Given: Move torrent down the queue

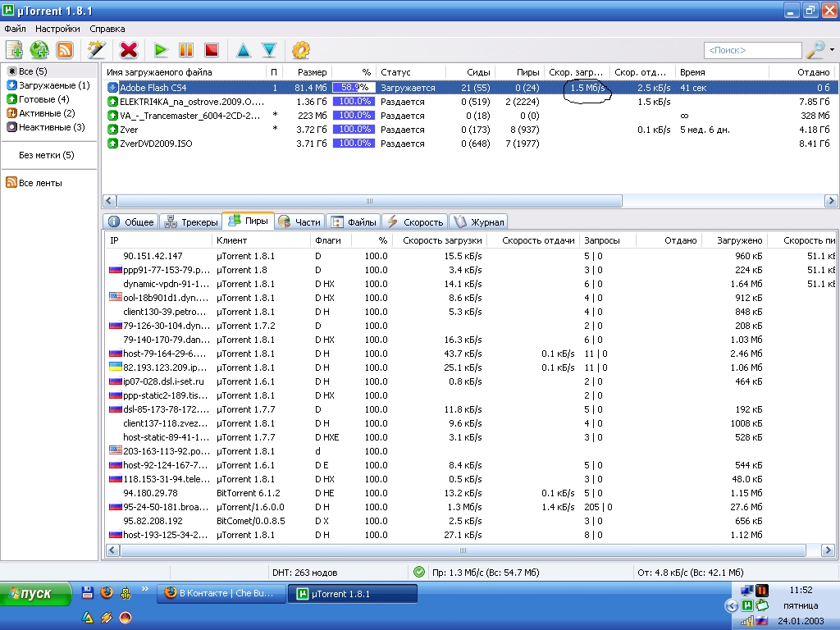Looking at the screenshot, I should [269, 50].
